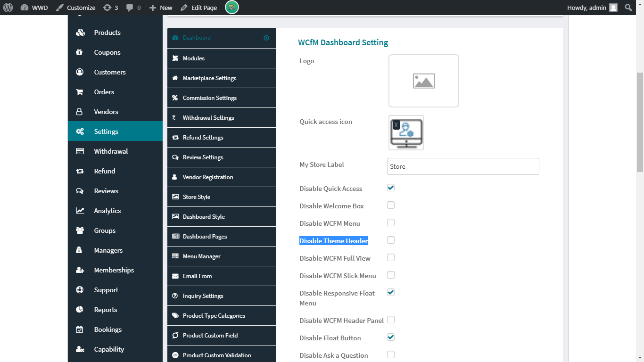Screen dimensions: 644x362
Task: Open Email From tab
Action: point(222,276)
